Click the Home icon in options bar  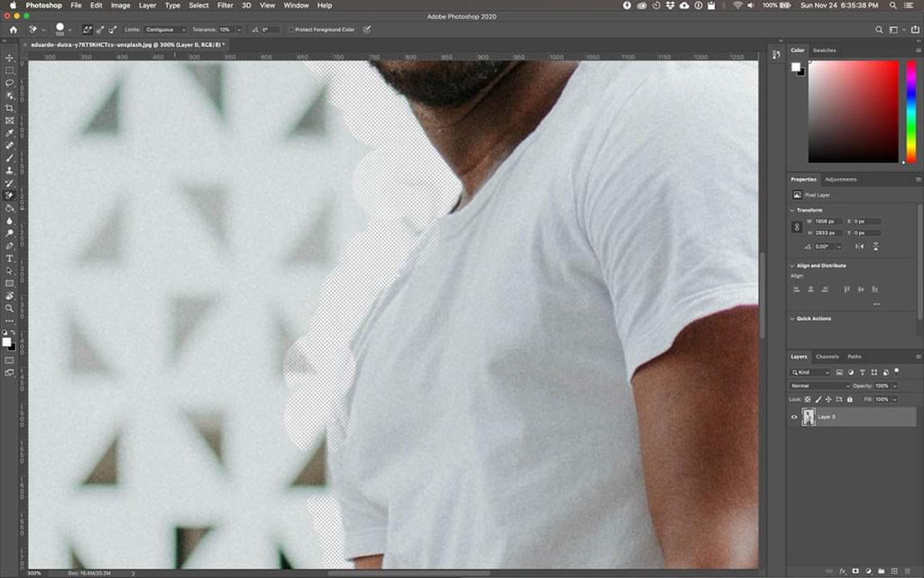click(13, 30)
